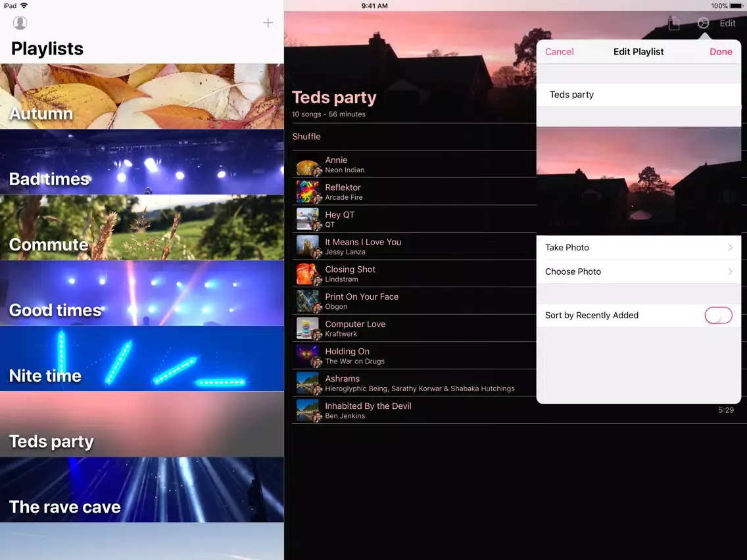Play Print On Your Face by Obgon
Screen dimensions: 747x560
[414, 301]
